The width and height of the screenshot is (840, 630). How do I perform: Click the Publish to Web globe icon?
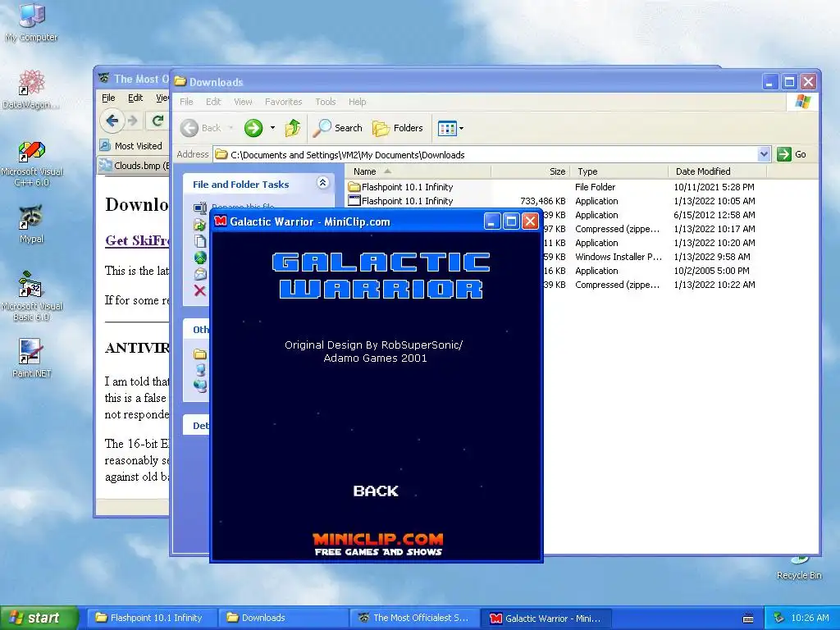[200, 258]
